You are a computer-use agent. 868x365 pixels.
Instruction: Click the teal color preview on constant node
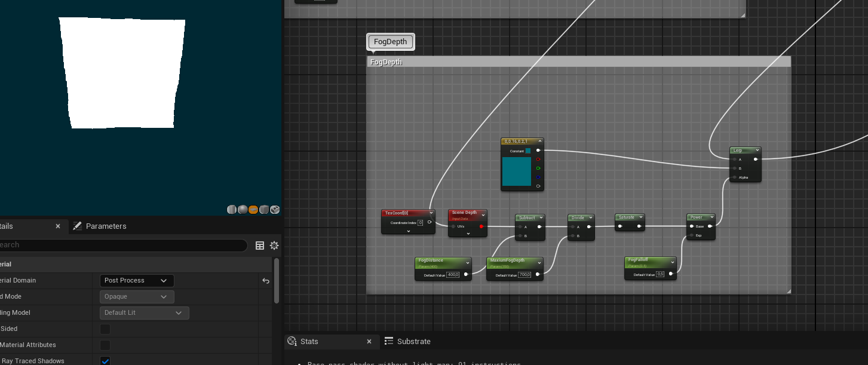pos(516,171)
